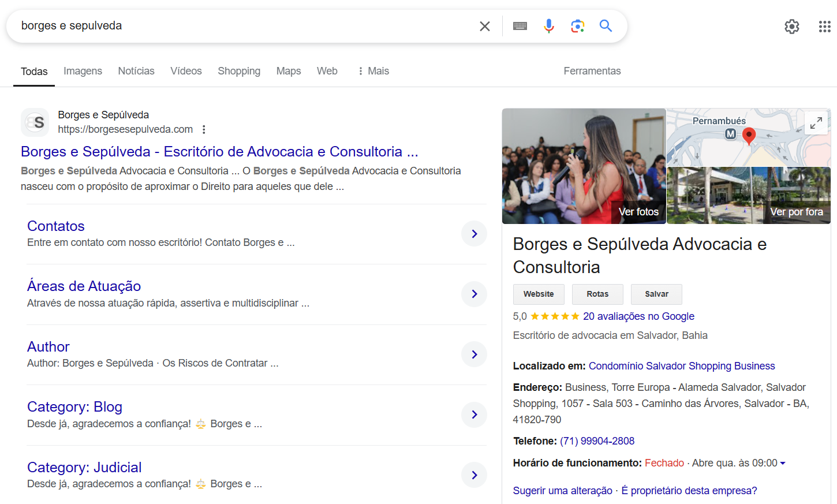Switch to the Vídeos tab
Image resolution: width=837 pixels, height=504 pixels.
186,71
